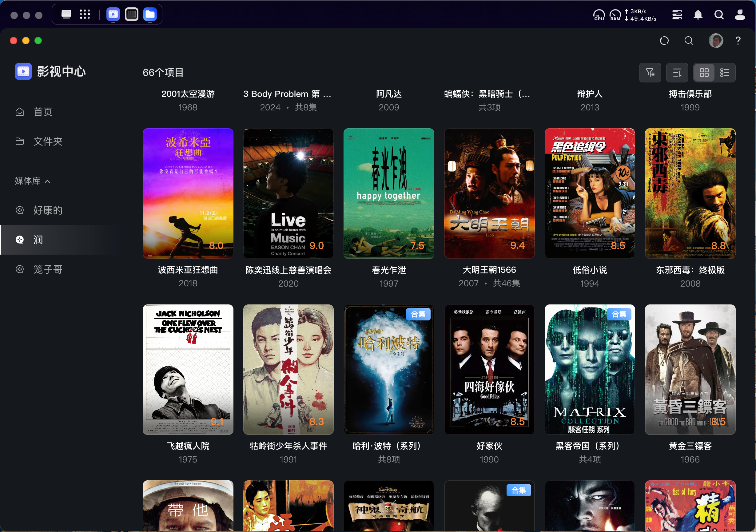This screenshot has width=756, height=532.
Task: Open the filter panel in 影视中心
Action: pos(650,73)
